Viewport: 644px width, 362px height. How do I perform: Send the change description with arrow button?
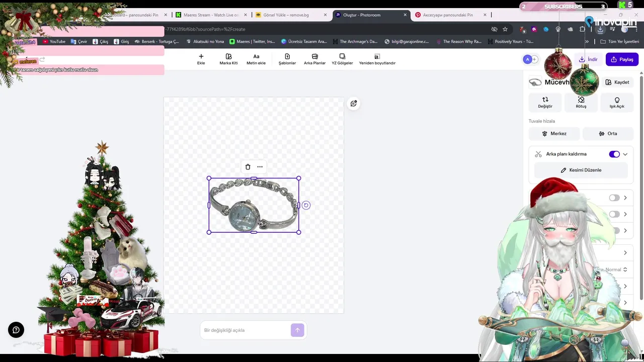(x=297, y=330)
